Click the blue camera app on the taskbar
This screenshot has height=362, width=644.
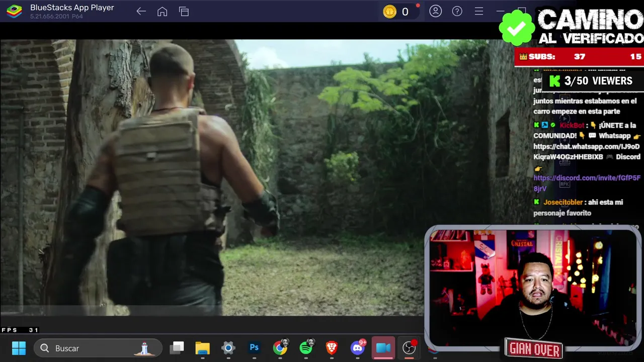coord(383,348)
